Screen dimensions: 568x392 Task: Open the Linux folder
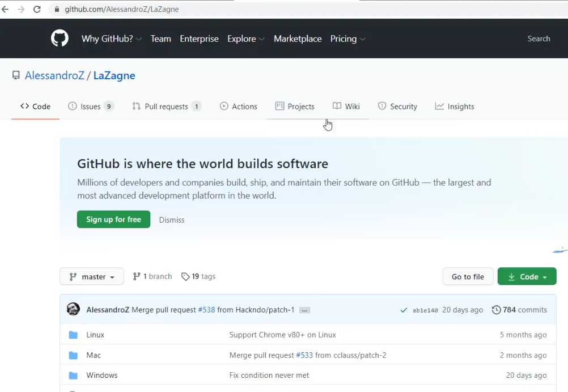95,335
